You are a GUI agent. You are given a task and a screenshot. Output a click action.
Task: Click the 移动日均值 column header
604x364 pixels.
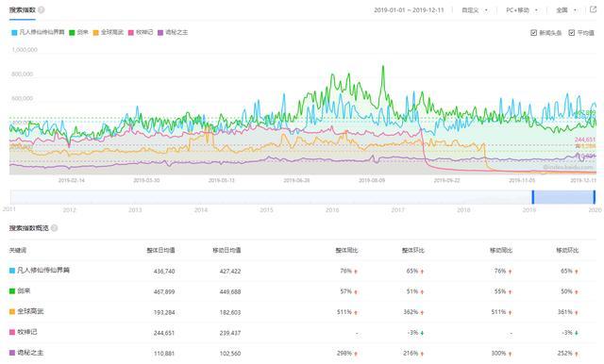click(226, 250)
